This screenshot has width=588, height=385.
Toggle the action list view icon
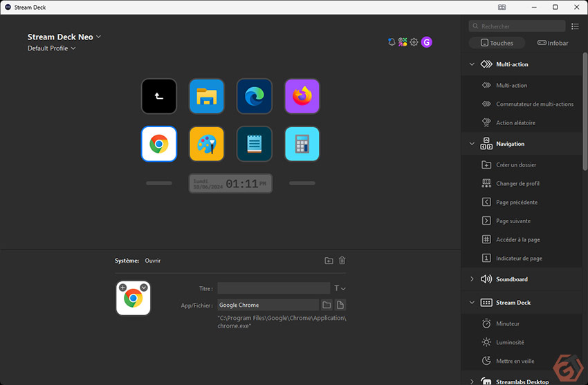pos(575,26)
